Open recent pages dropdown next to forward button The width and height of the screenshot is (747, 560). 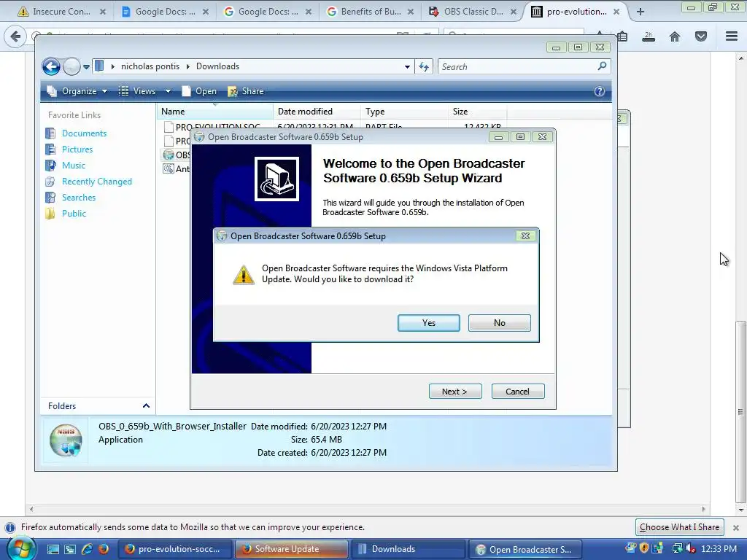(86, 66)
